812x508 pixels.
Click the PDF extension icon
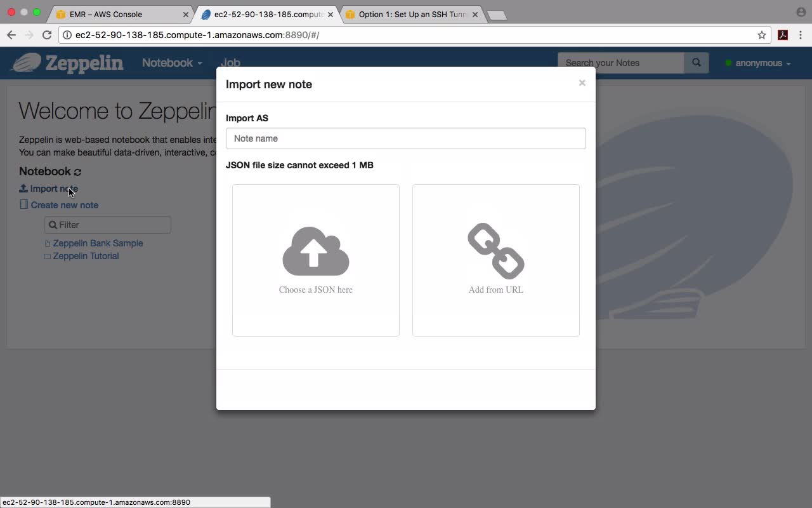click(783, 35)
